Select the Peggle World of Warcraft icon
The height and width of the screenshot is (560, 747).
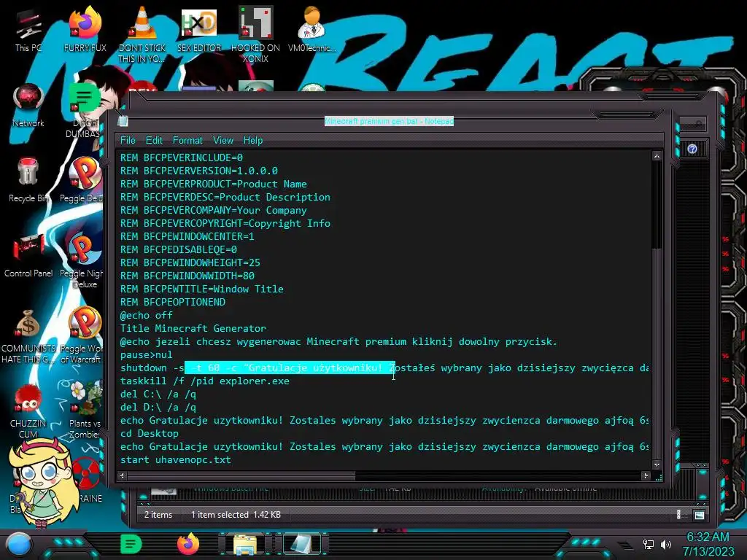pyautogui.click(x=82, y=336)
